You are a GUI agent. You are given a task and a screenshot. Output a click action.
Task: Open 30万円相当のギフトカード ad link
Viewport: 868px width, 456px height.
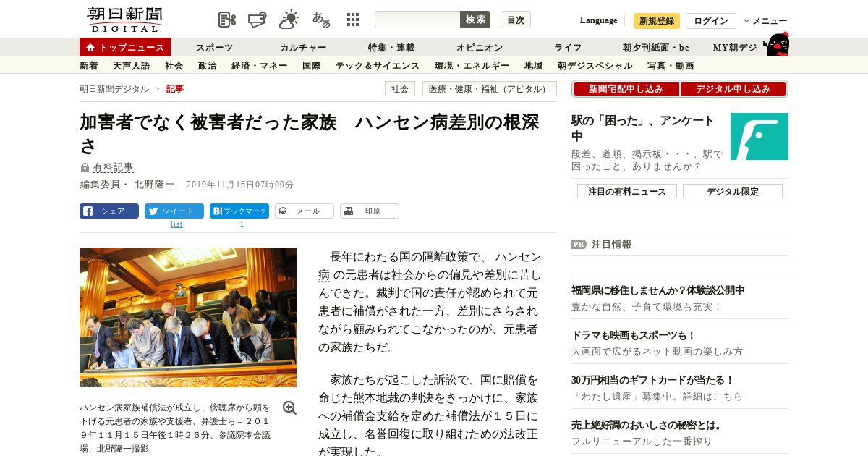(x=653, y=380)
